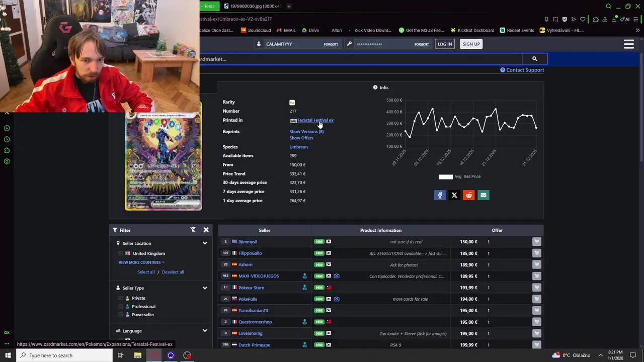Click Show Versions (8) link

point(306,132)
